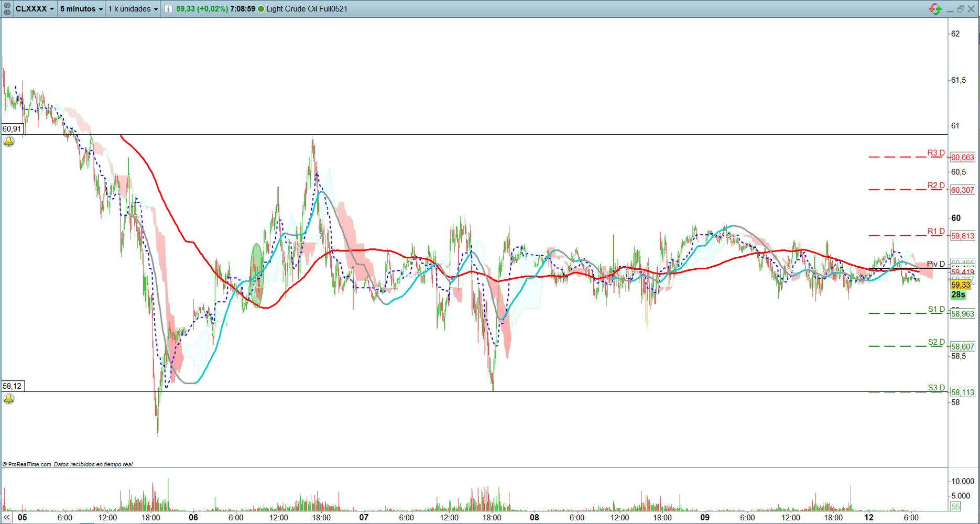Screen dimensions: 980x524
Task: Click the double-arrow scroll-back icon
Action: click(x=7, y=517)
